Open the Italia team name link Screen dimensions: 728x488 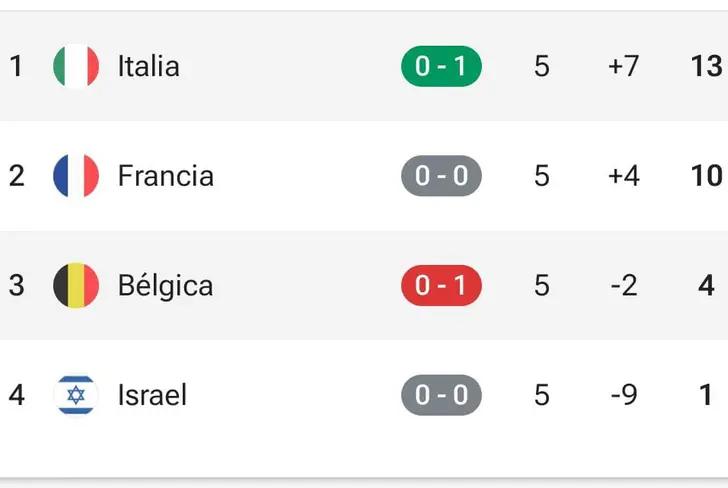pyautogui.click(x=149, y=67)
